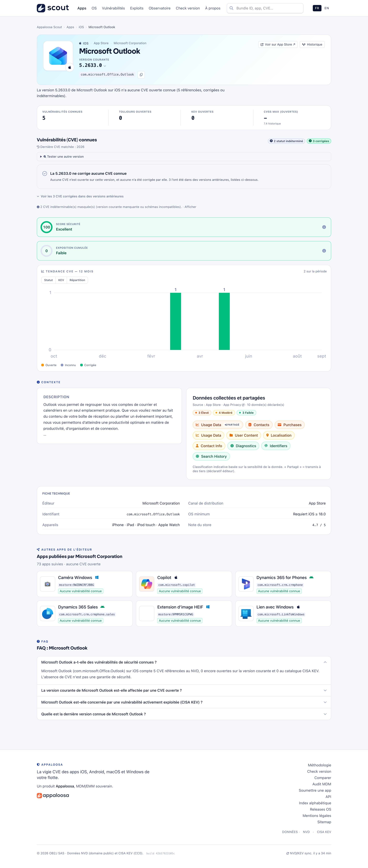Expand the FAQ about dernière version connue
The image size is (368, 868).
pyautogui.click(x=184, y=714)
